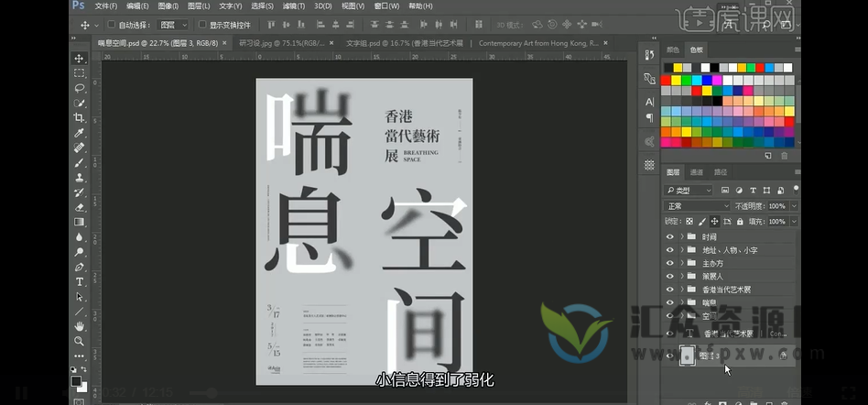Expand the 地址、人物、小字 layer group

[682, 250]
